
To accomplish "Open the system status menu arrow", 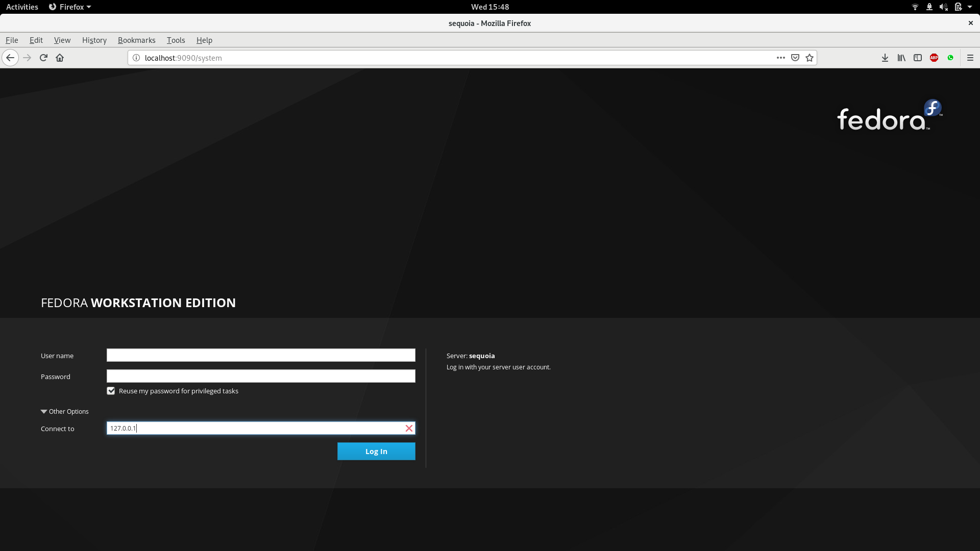I will coord(969,7).
